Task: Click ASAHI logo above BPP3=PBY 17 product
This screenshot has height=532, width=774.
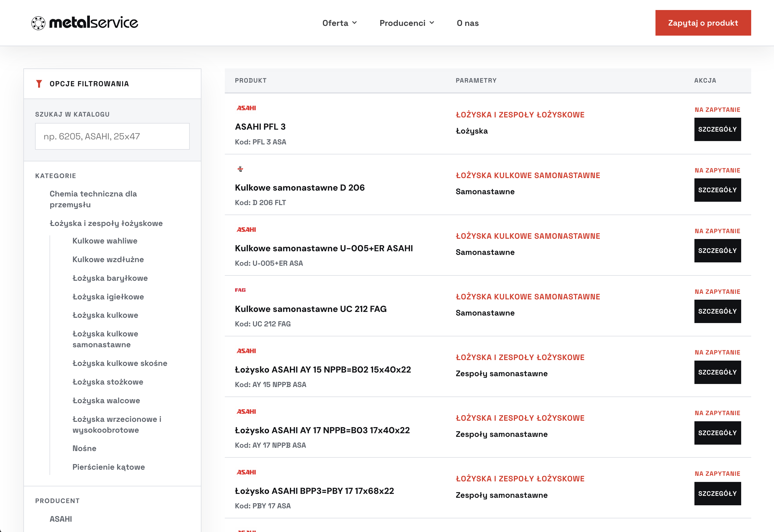Action: point(246,472)
